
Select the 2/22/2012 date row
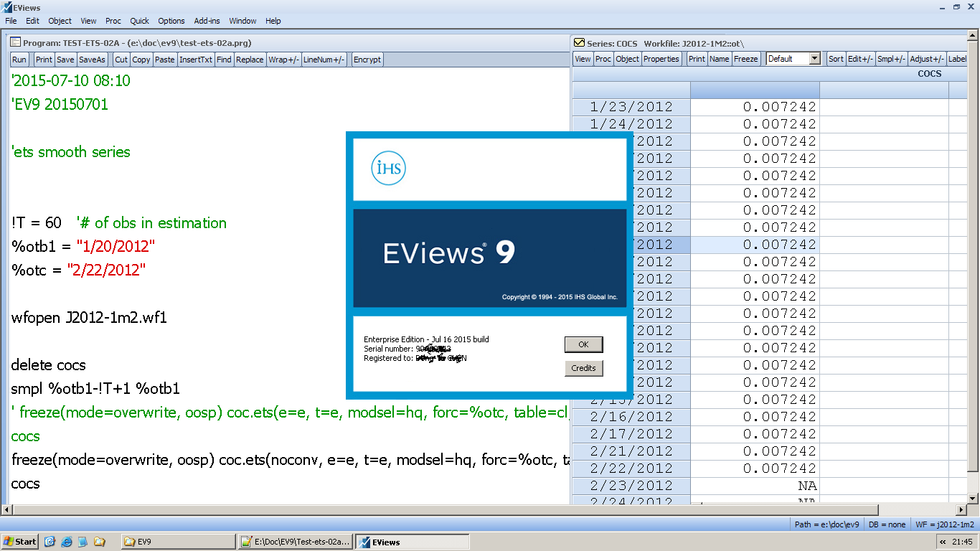pos(631,468)
